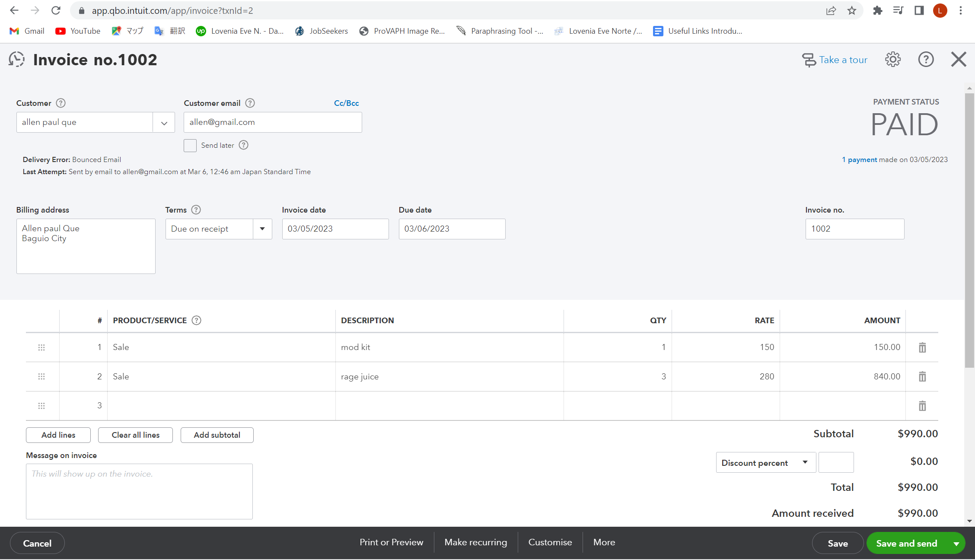Screen dimensions: 975x560
Task: Delete the mod kit line with trash icon
Action: point(922,347)
